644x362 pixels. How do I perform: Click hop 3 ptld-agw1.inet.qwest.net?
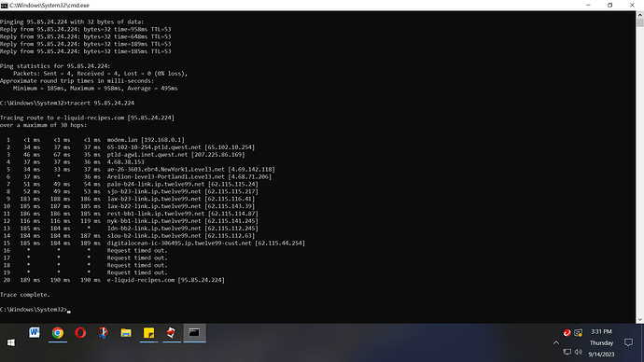(x=175, y=155)
